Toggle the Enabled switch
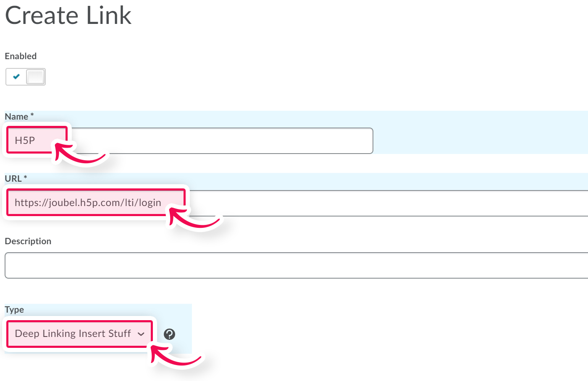 pyautogui.click(x=25, y=77)
